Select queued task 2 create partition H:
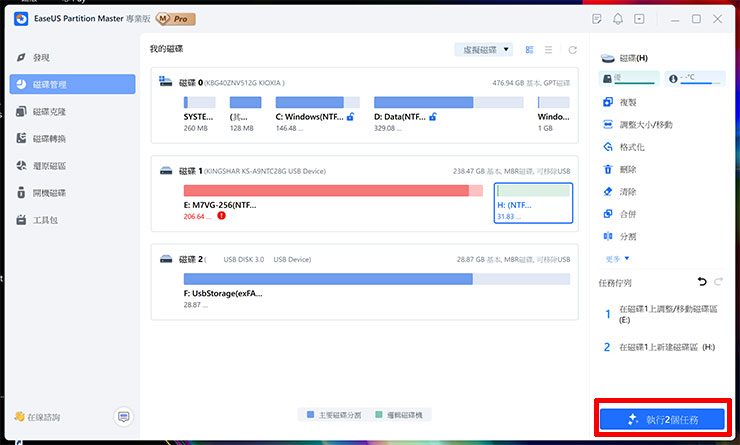 (661, 347)
